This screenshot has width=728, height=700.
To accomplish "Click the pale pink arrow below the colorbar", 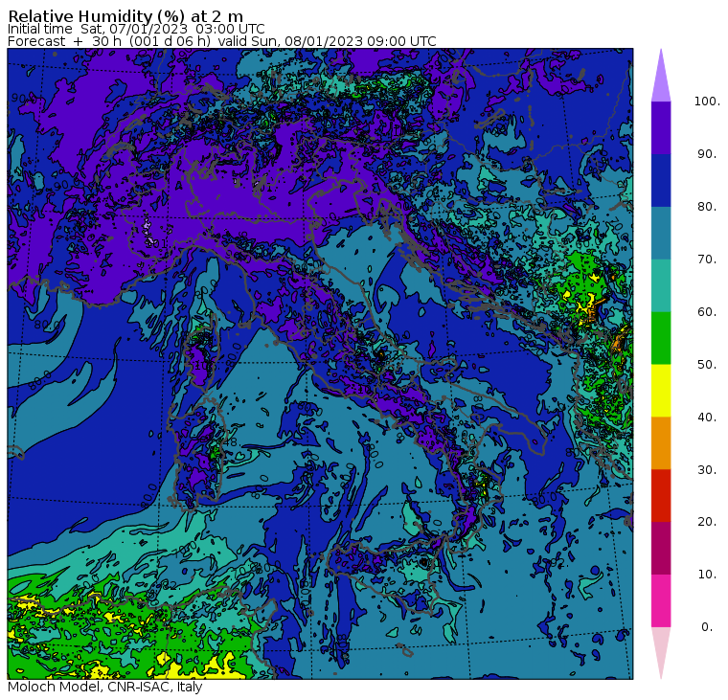I will click(661, 647).
